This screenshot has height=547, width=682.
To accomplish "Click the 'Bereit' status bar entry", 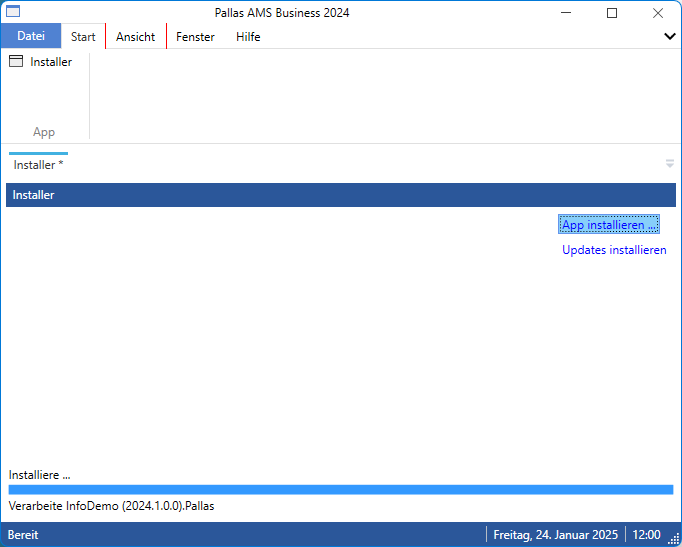I will (23, 534).
